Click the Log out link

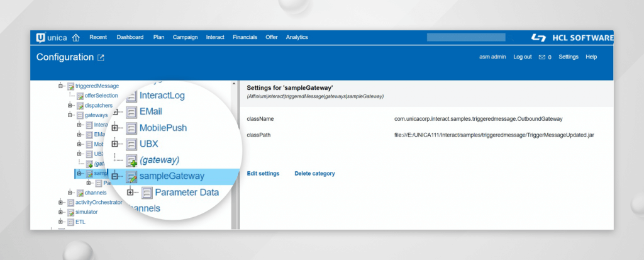[x=522, y=57]
